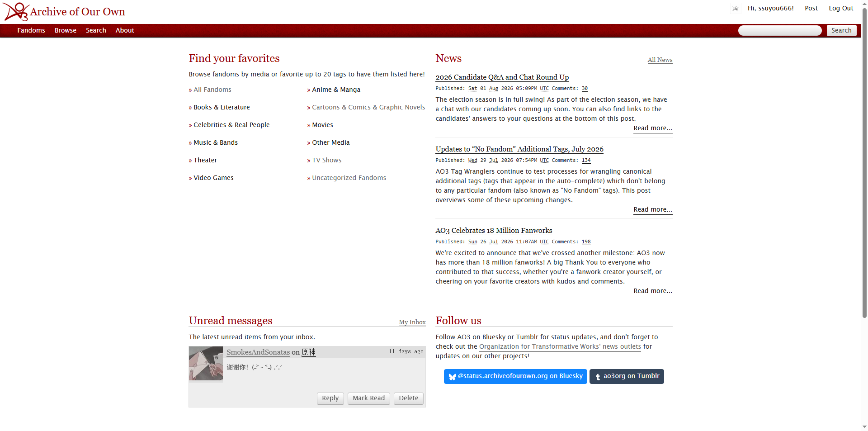Delete the inbox message

tap(408, 398)
